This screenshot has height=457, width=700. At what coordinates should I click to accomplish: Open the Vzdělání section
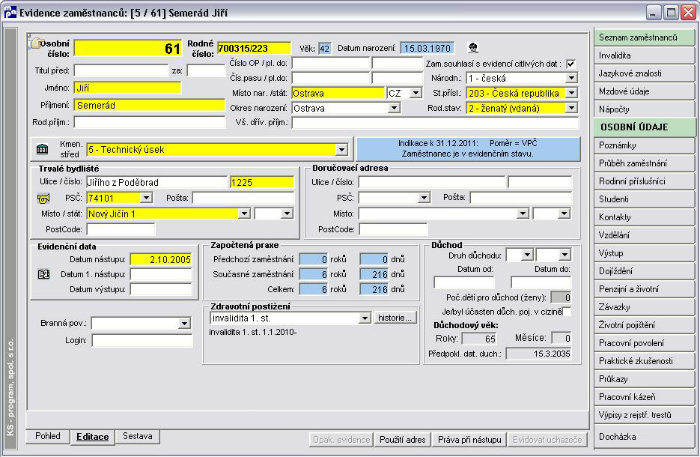coord(644,235)
